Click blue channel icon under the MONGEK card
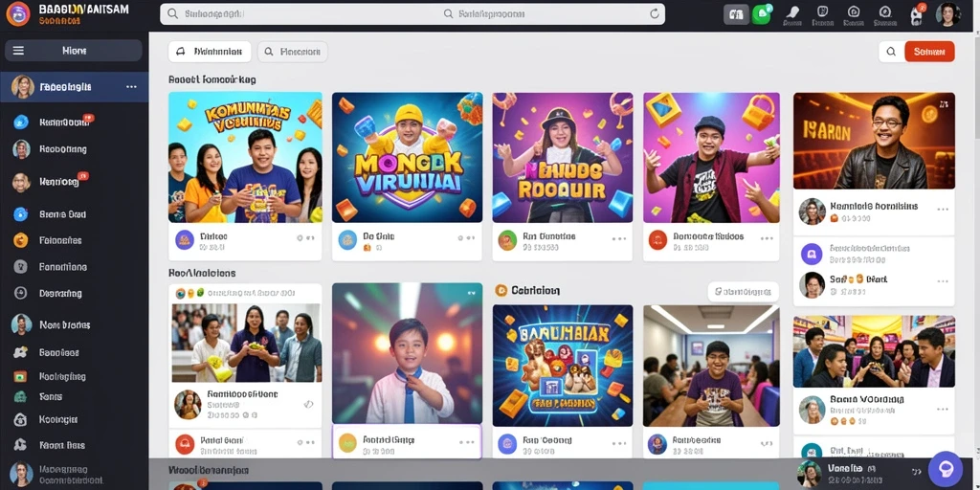Viewport: 980px width, 490px height. tap(346, 239)
